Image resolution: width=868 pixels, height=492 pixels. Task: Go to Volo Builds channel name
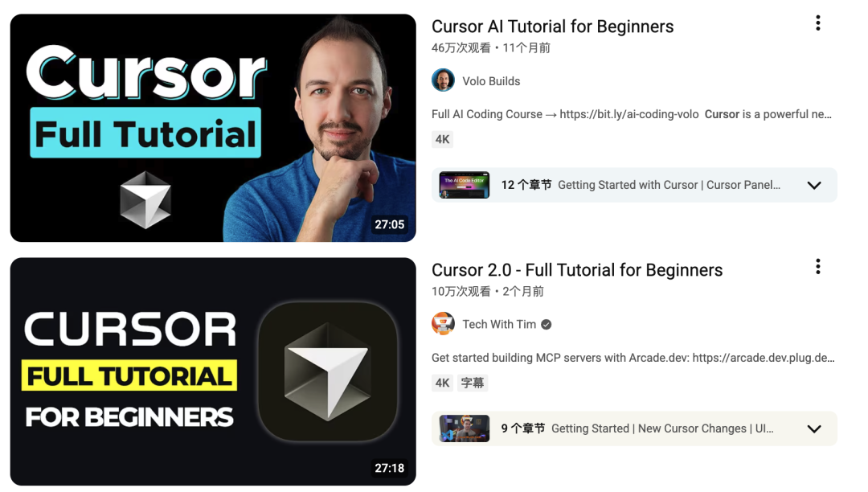coord(491,81)
